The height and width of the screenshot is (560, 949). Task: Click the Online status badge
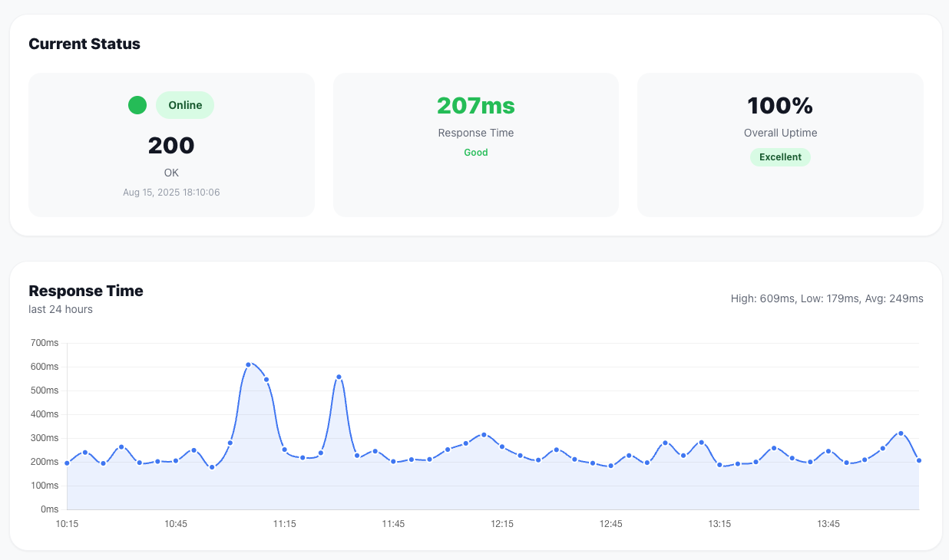[185, 105]
